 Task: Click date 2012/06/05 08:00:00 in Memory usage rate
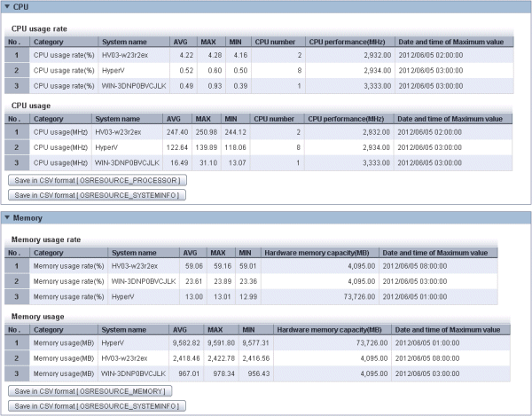(x=415, y=266)
